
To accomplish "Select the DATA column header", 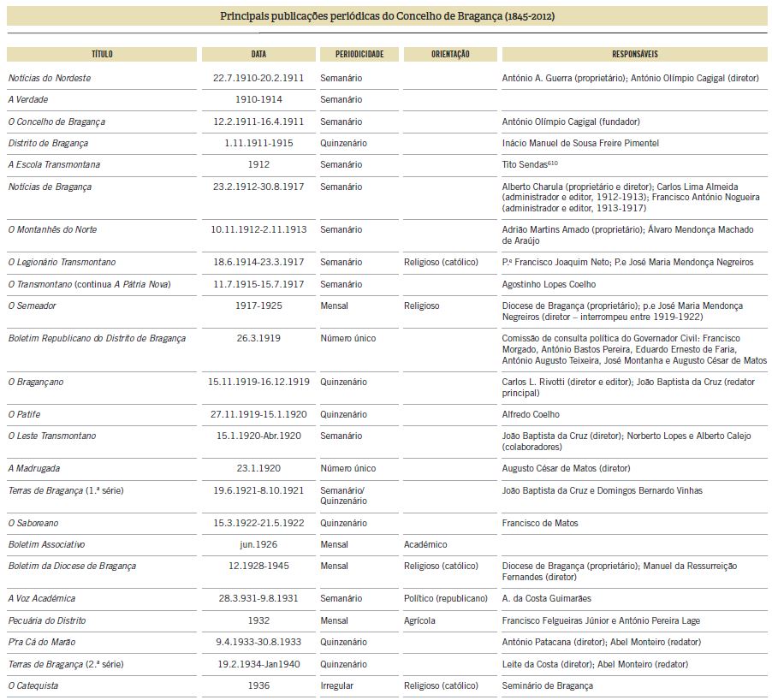I will 258,54.
